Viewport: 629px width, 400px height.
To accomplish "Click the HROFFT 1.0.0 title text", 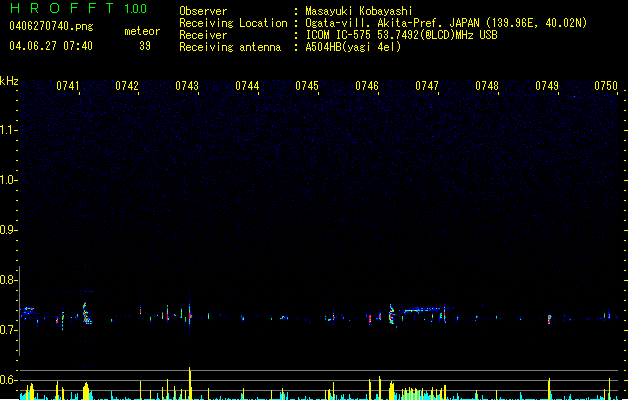I will 78,8.
